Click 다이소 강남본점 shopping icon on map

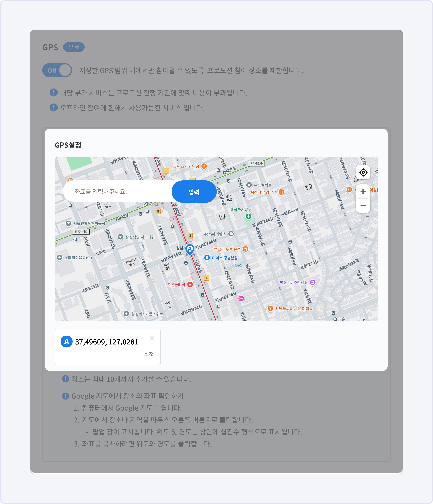pos(207,258)
